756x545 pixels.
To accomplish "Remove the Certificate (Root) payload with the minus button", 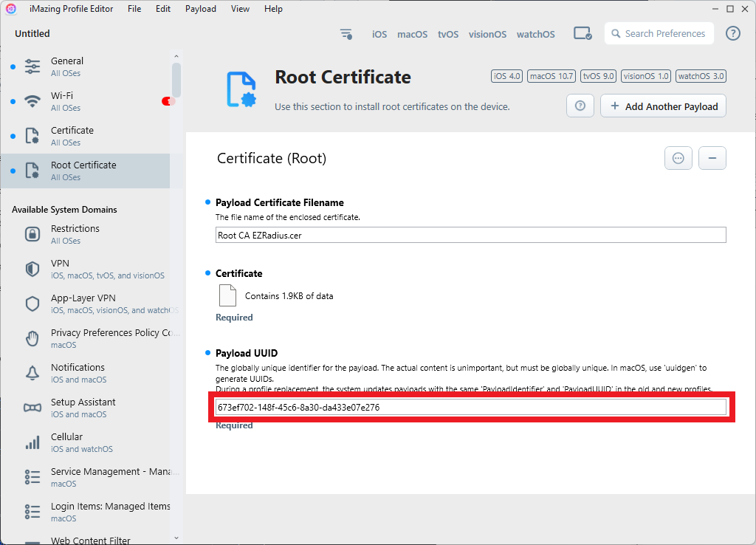I will [x=712, y=158].
